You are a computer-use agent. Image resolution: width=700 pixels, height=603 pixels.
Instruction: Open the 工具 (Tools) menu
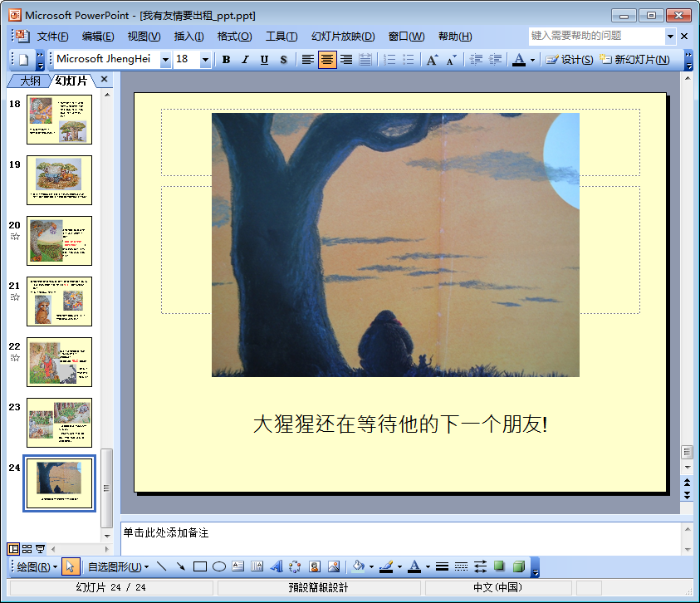click(281, 37)
